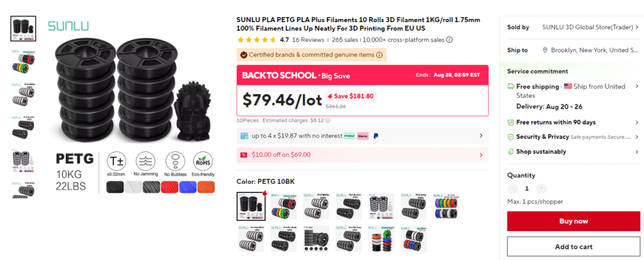Click the Buy now button
The image size is (644, 260).
click(x=574, y=222)
